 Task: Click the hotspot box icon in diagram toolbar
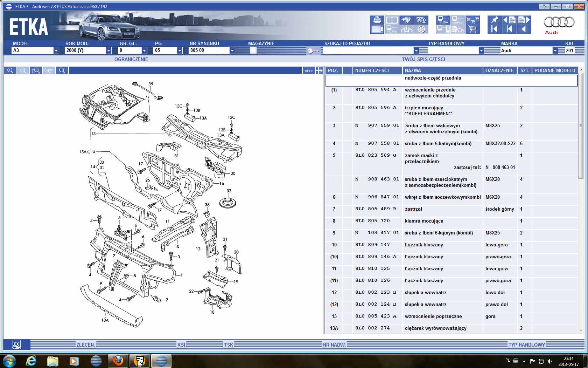(309, 70)
